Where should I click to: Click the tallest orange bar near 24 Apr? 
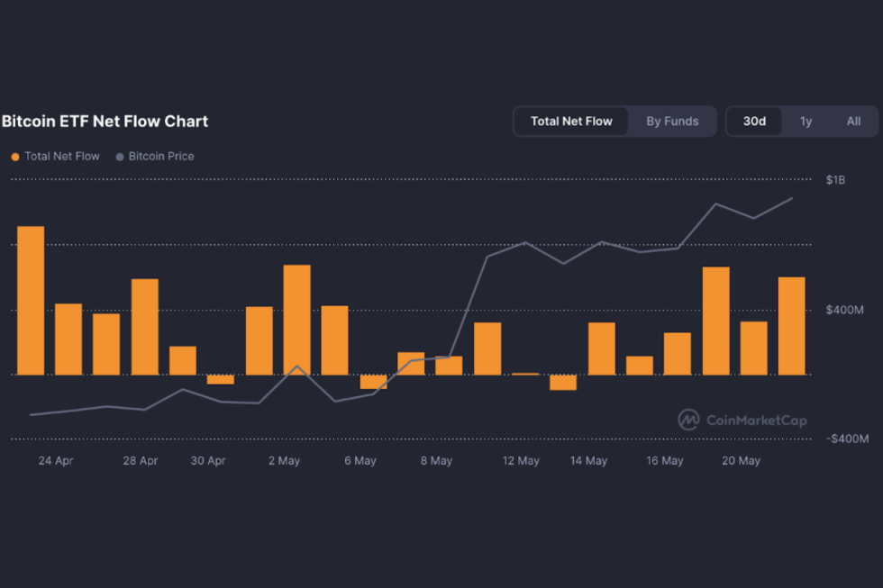31,300
